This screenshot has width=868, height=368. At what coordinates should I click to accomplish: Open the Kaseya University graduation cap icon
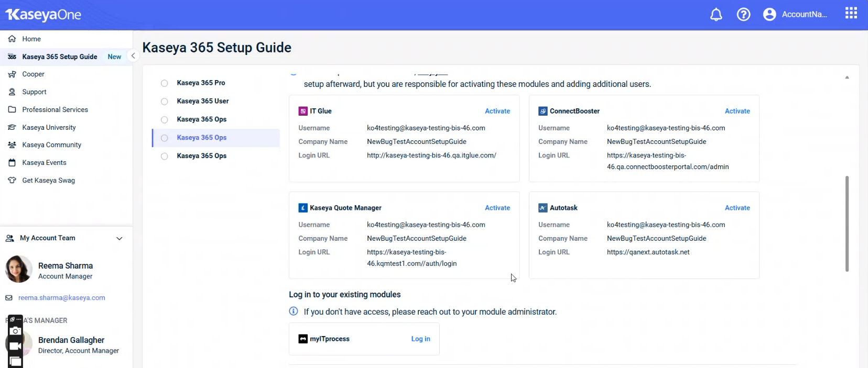(12, 127)
